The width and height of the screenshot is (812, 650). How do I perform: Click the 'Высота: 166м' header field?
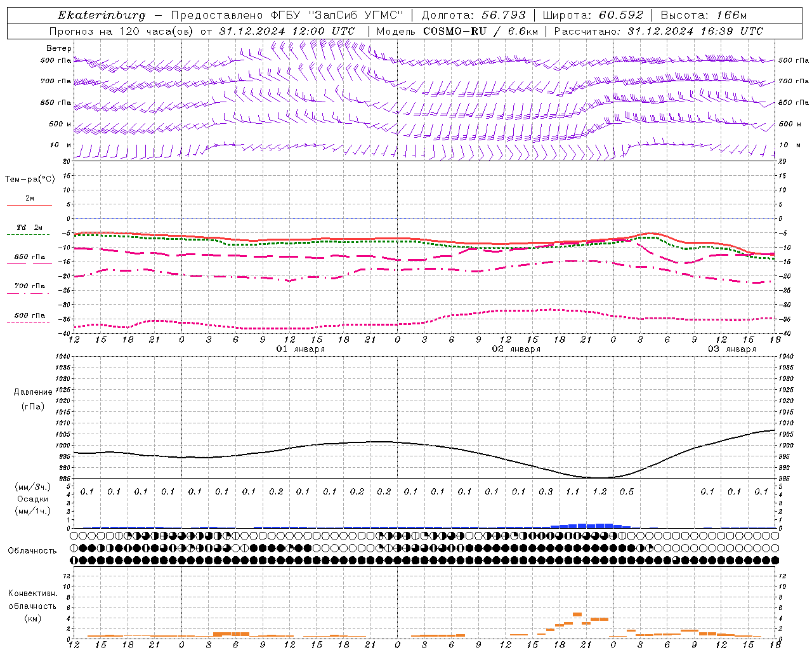click(704, 15)
